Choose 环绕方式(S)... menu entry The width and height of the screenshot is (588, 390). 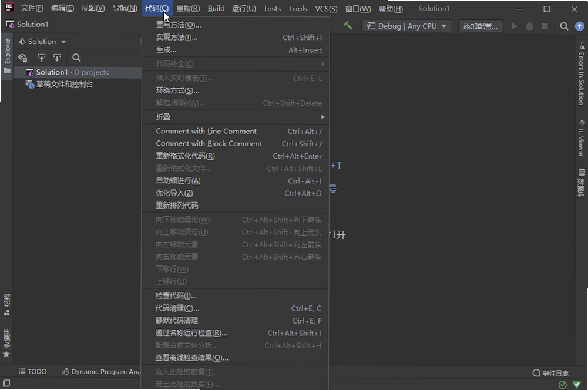pyautogui.click(x=236, y=90)
